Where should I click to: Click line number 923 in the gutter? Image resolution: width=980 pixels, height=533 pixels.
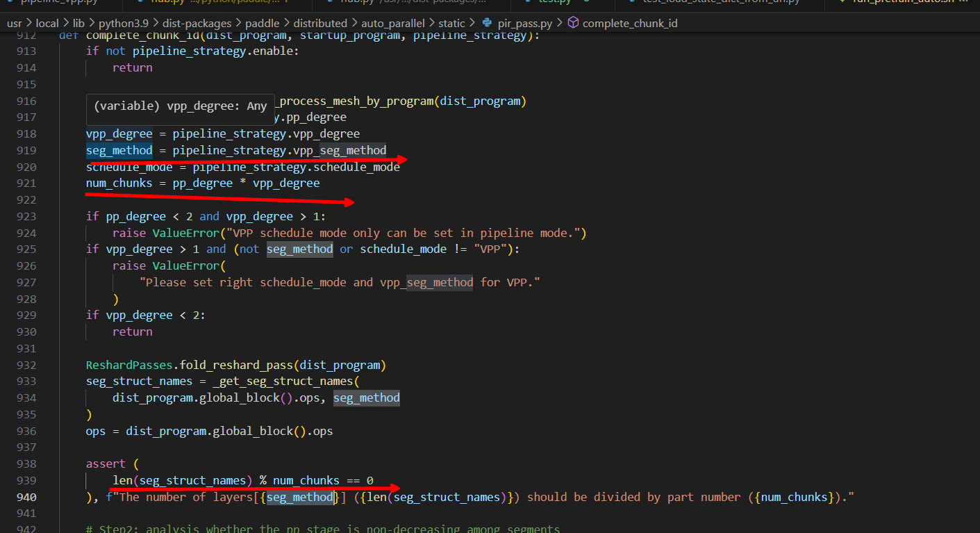(26, 216)
